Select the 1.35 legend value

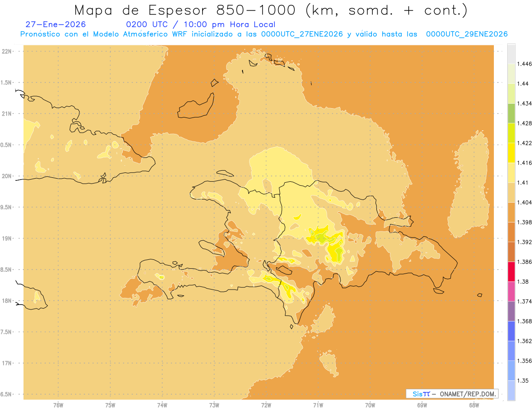click(x=524, y=380)
